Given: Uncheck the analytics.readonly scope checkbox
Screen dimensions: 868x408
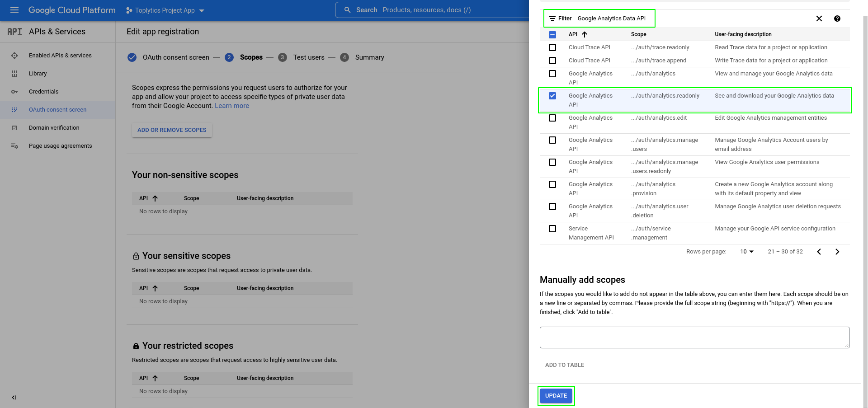Looking at the screenshot, I should click(552, 96).
